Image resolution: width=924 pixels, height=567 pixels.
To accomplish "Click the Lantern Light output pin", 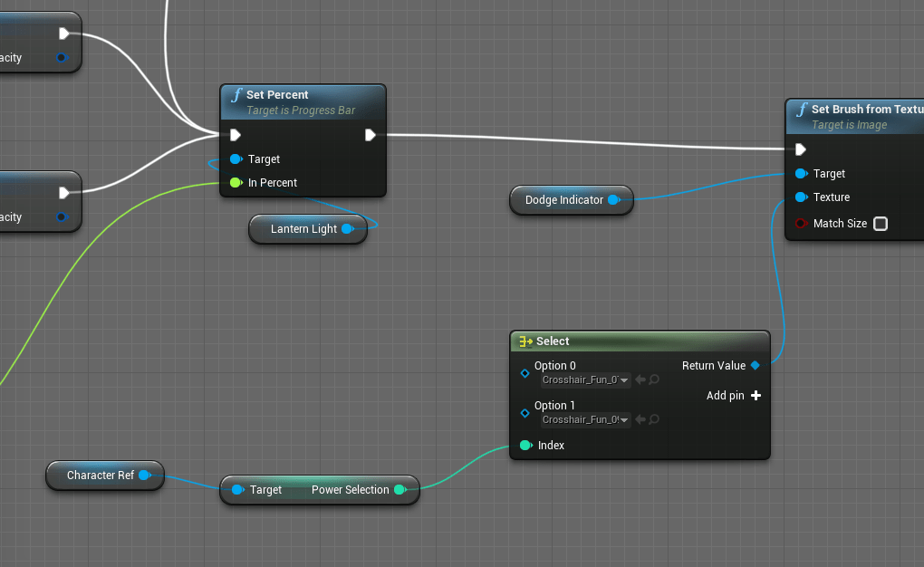I will [x=347, y=229].
